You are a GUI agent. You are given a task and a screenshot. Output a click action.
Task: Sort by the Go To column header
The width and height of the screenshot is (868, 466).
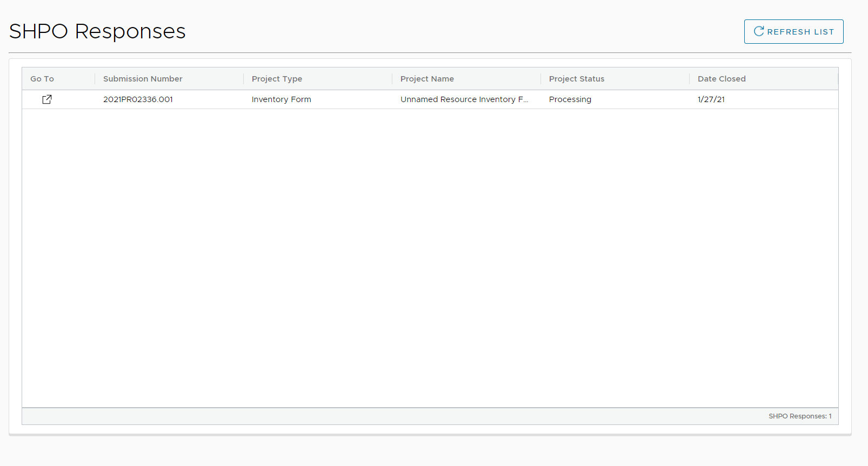click(42, 79)
